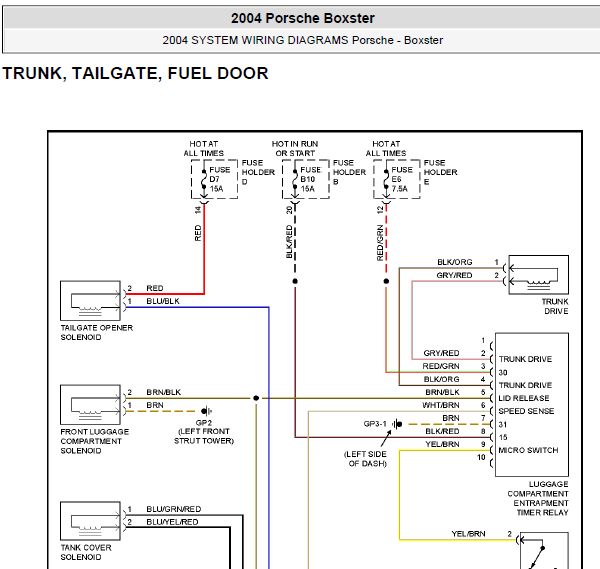Click the relay 'TRUNK DRIVE' label at pin 2
The image size is (600, 569).
(525, 359)
